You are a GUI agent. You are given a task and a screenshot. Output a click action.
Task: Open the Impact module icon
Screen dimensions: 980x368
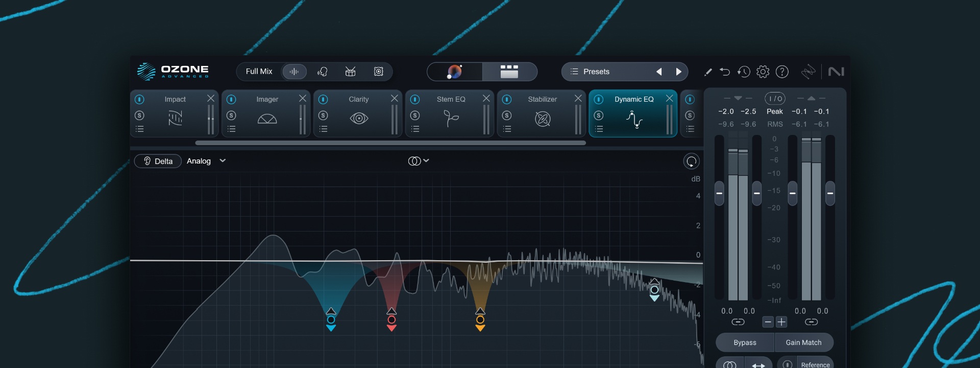point(175,119)
